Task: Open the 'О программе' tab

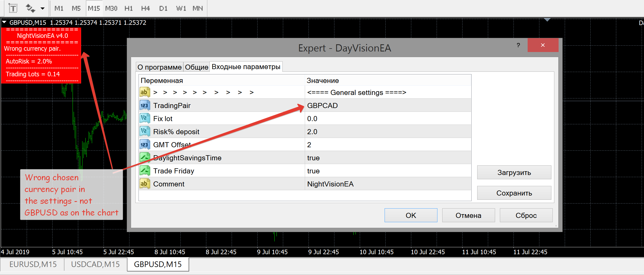Action: [x=160, y=67]
